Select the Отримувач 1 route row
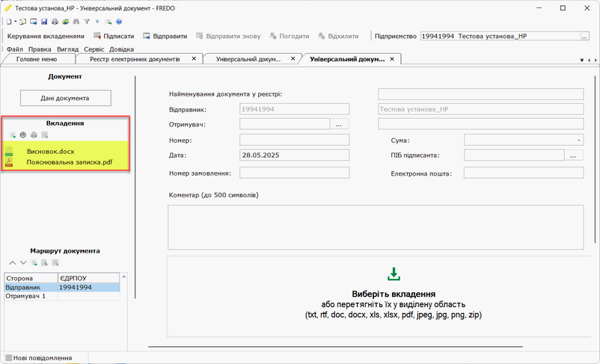This screenshot has width=600, height=364. click(62, 296)
